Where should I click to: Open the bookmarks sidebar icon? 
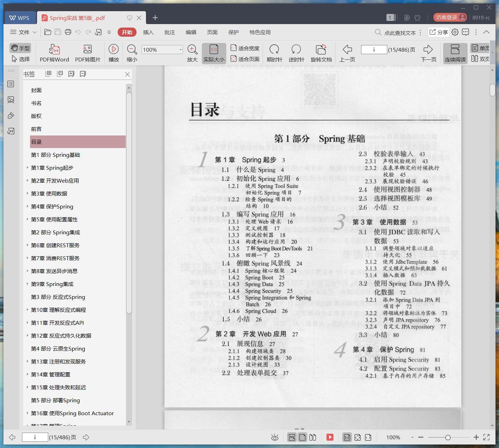coord(11,84)
